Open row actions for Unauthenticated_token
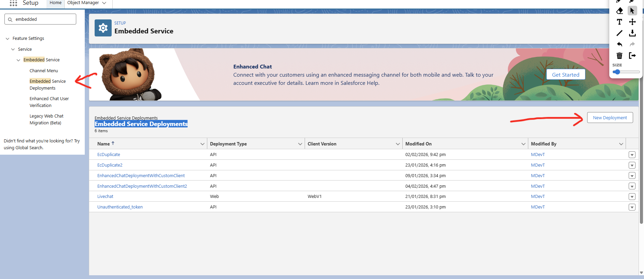This screenshot has height=279, width=644. (x=632, y=207)
